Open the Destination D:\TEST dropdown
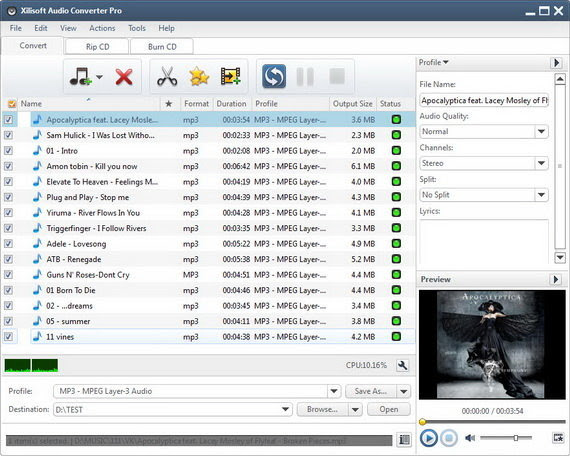 (x=286, y=409)
